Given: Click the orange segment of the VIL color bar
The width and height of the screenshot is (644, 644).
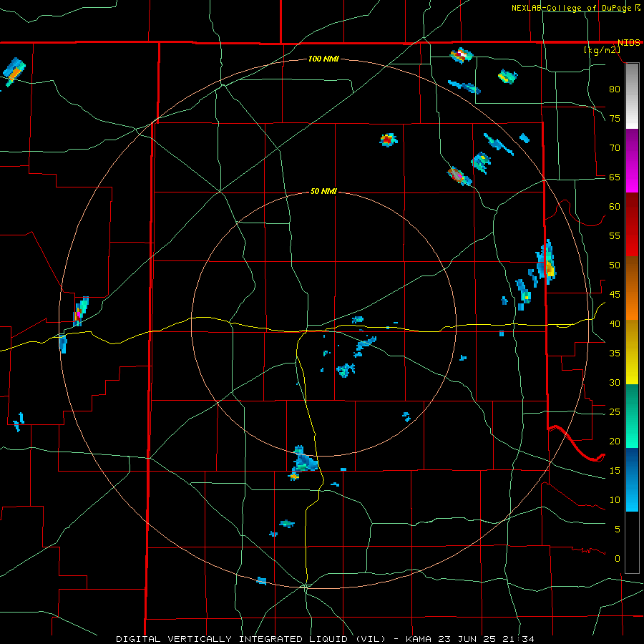Looking at the screenshot, I should (x=632, y=288).
